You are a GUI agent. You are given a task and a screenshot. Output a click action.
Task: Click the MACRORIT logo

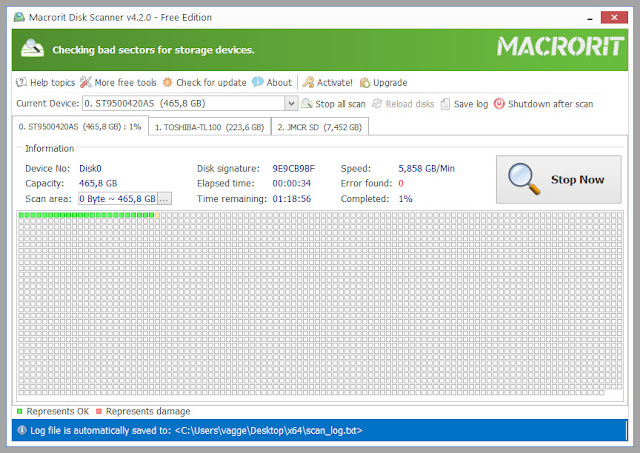coord(560,47)
